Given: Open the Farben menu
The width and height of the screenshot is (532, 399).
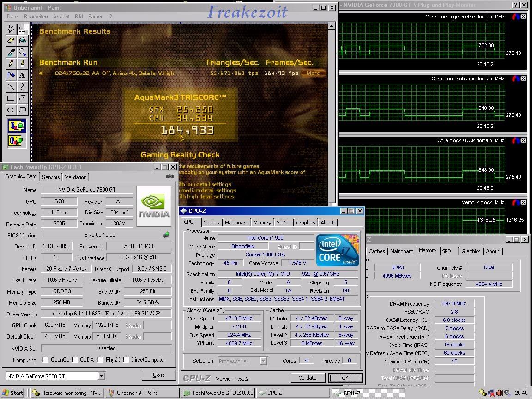Looking at the screenshot, I should pos(96,17).
